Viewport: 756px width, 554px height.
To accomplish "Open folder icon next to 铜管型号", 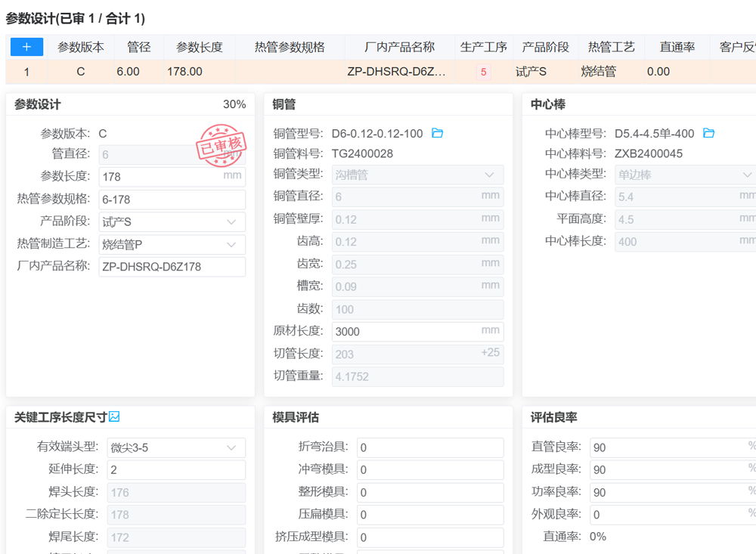I will click(x=437, y=133).
